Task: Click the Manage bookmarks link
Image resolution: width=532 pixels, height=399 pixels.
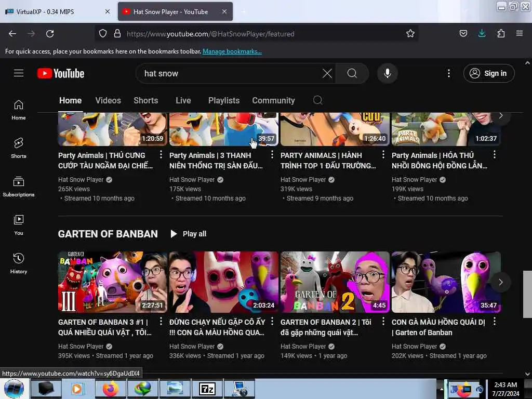Action: [232, 51]
